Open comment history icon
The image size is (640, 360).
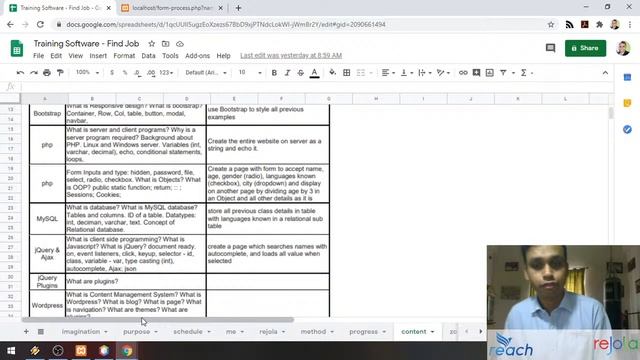coord(550,48)
